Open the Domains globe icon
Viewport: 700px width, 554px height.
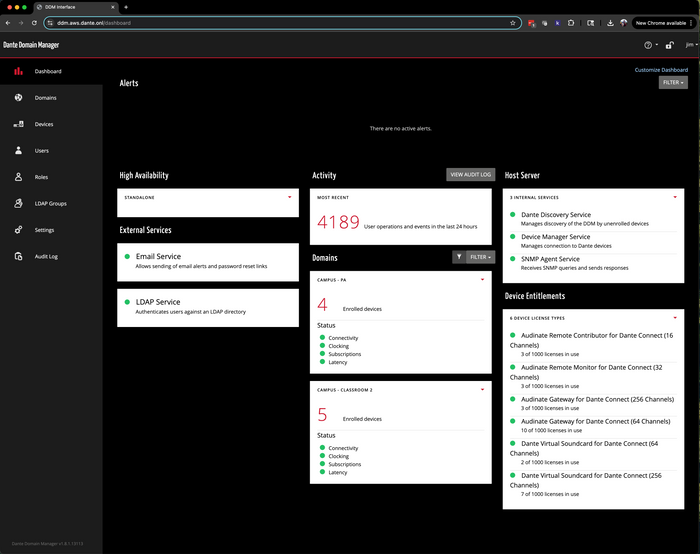pos(18,97)
